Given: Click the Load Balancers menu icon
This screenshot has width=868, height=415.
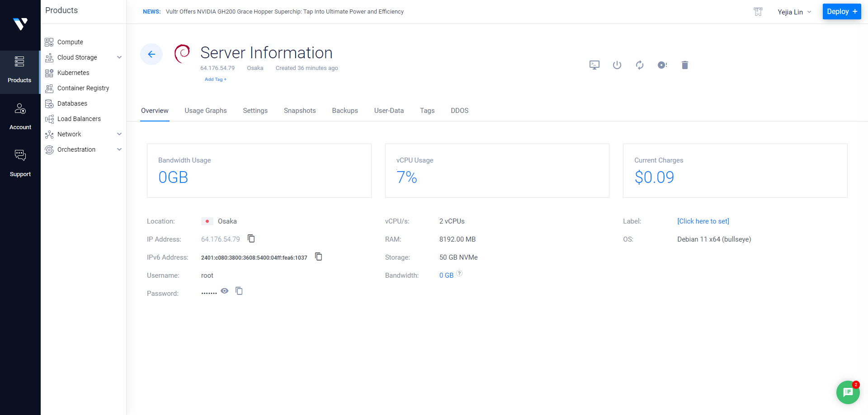Looking at the screenshot, I should coord(49,119).
